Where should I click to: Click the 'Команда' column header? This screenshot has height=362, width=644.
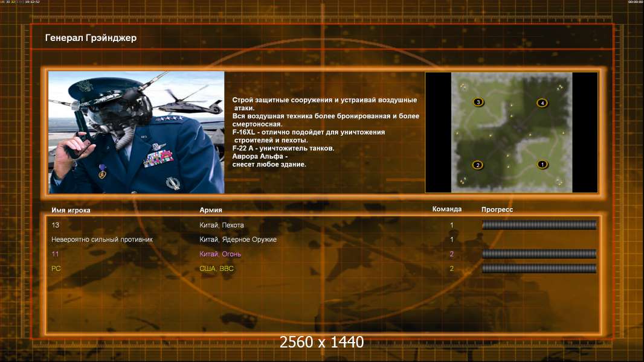pyautogui.click(x=447, y=209)
